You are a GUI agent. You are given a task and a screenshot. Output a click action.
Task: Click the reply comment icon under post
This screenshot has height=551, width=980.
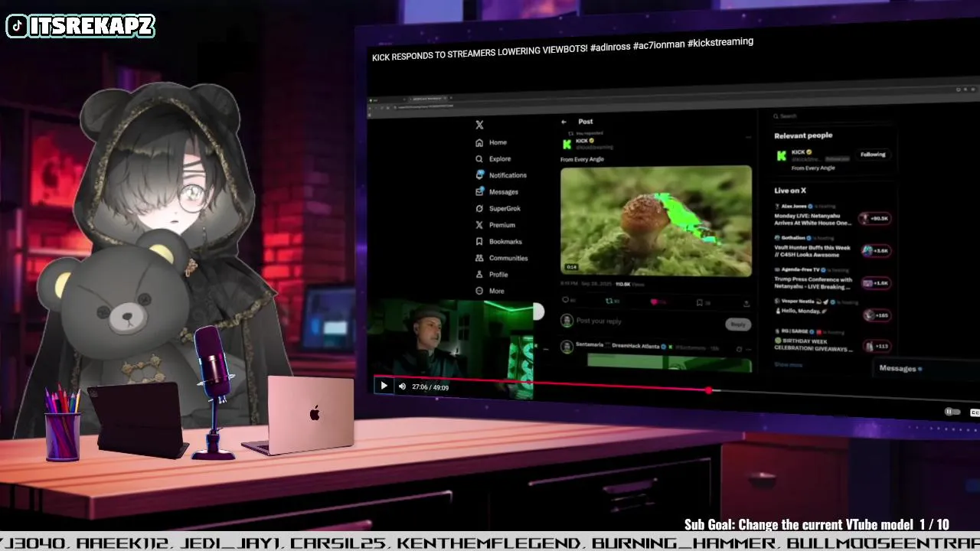(566, 302)
